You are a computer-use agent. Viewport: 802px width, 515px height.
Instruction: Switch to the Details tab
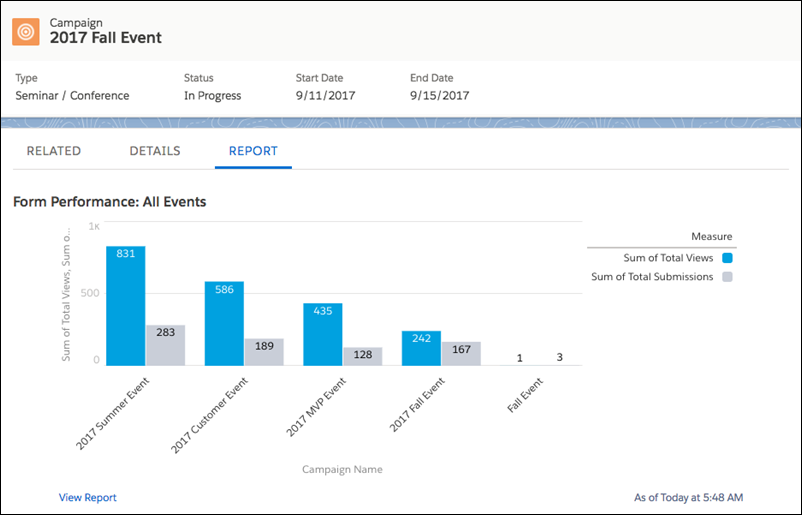click(x=155, y=151)
